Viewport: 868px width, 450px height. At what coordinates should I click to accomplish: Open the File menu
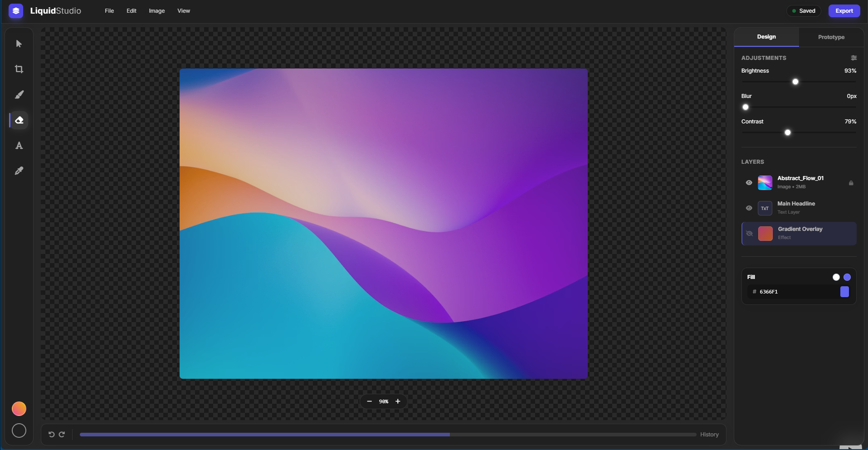(109, 10)
